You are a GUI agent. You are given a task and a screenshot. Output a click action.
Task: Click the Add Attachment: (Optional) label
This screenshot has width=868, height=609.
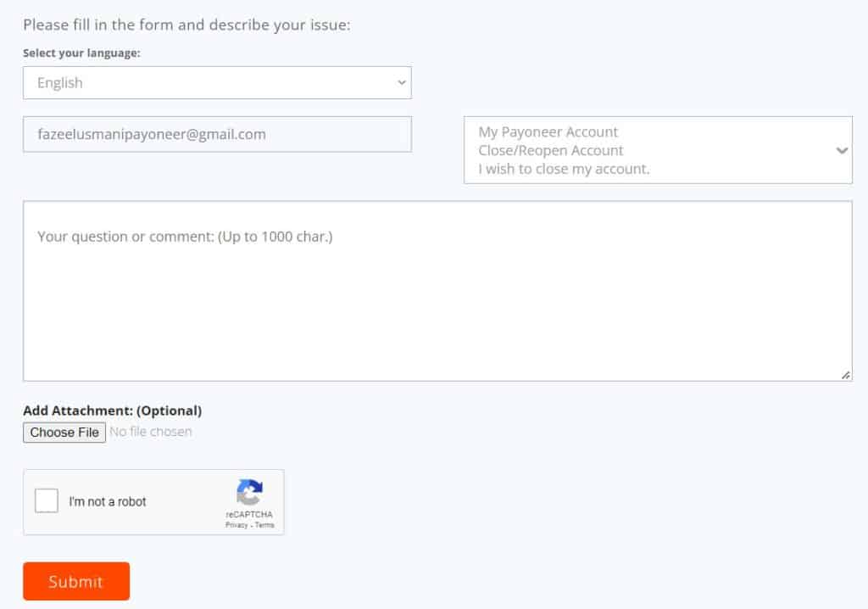click(x=113, y=411)
